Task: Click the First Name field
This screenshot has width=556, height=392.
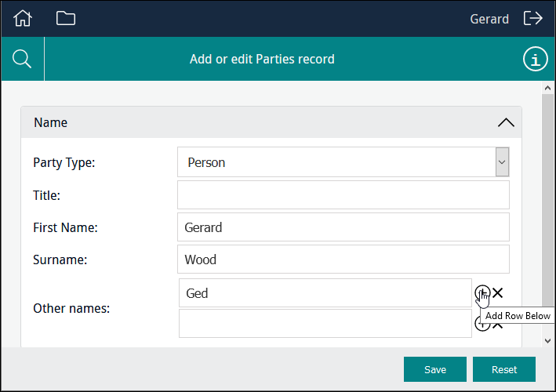Action: tap(343, 227)
